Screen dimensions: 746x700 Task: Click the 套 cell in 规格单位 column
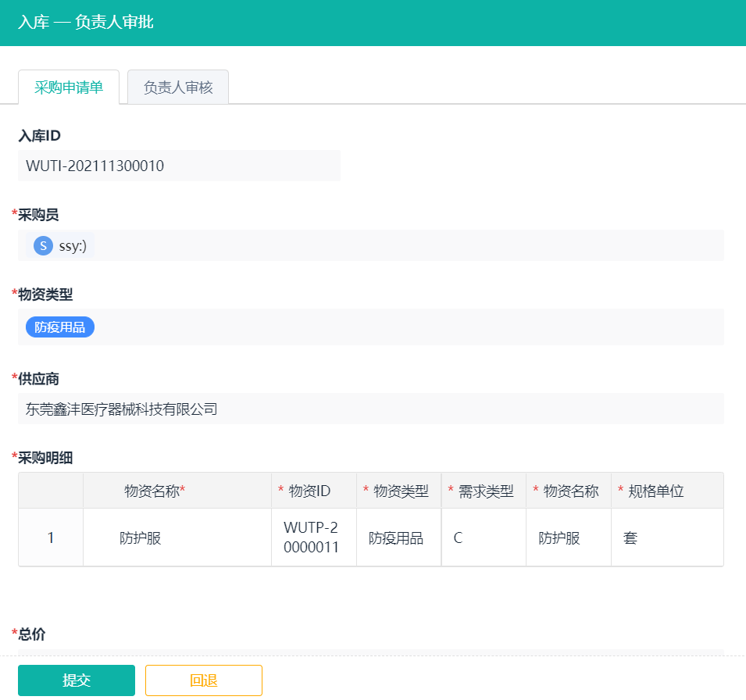tap(631, 538)
